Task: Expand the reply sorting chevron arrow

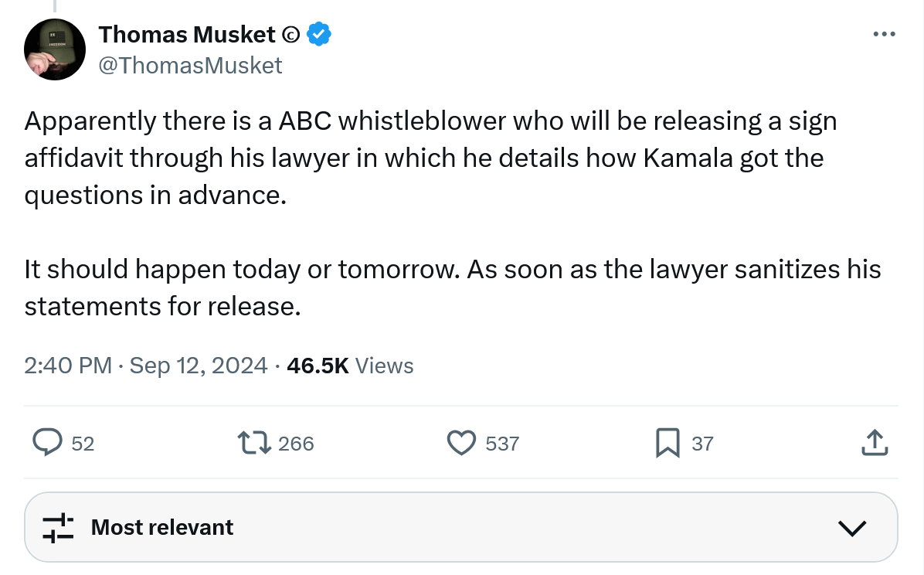Action: point(851,528)
